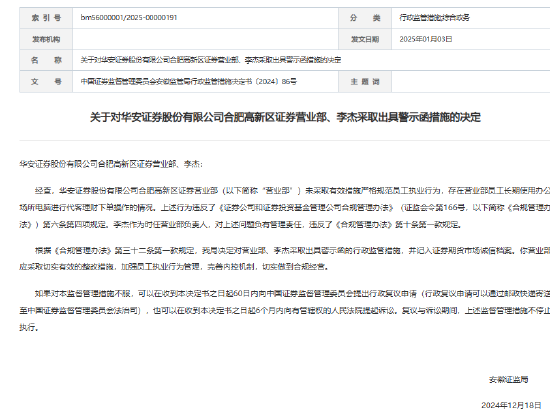The image size is (550, 420).
Task: Click the 主题词 label cell
Action: (365, 81)
